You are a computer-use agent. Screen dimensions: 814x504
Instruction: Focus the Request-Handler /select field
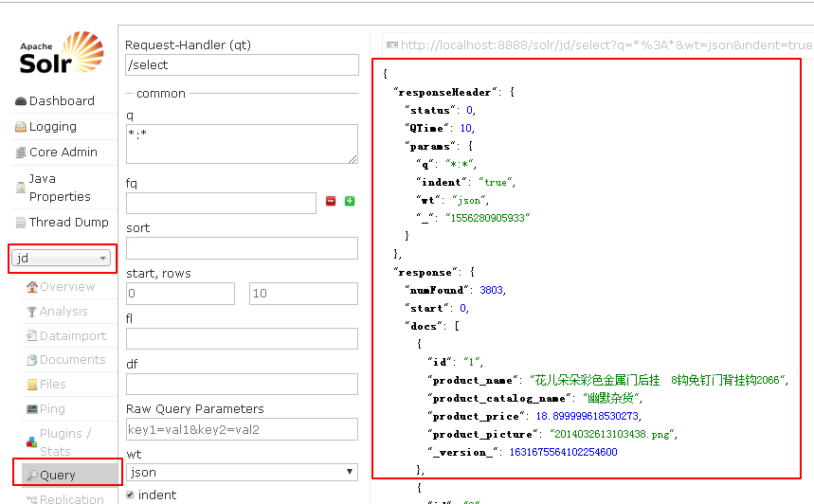(242, 64)
